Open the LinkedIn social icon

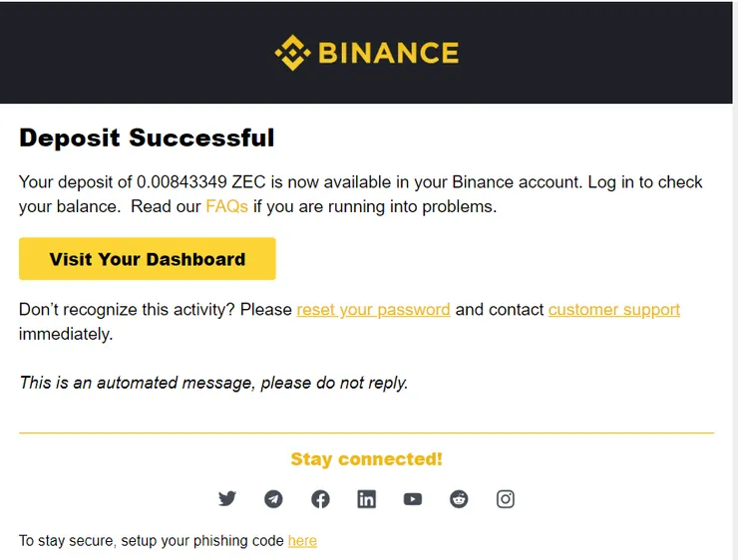(x=366, y=499)
